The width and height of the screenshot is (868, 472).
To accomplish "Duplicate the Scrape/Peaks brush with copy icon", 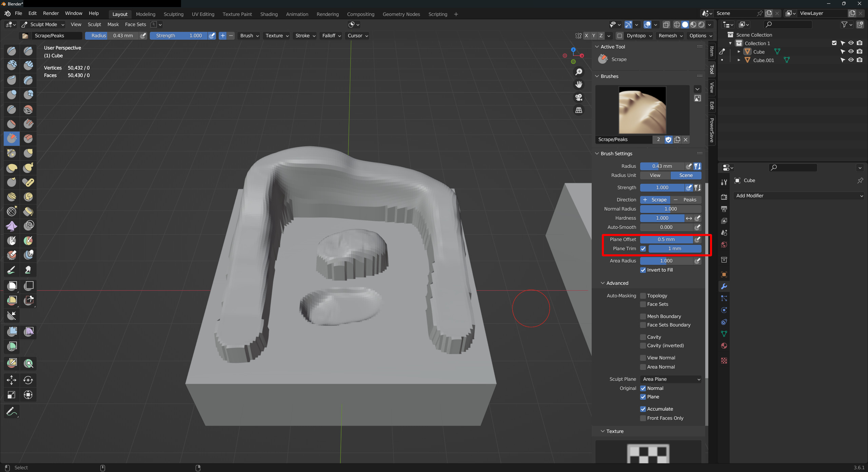I will [x=677, y=139].
